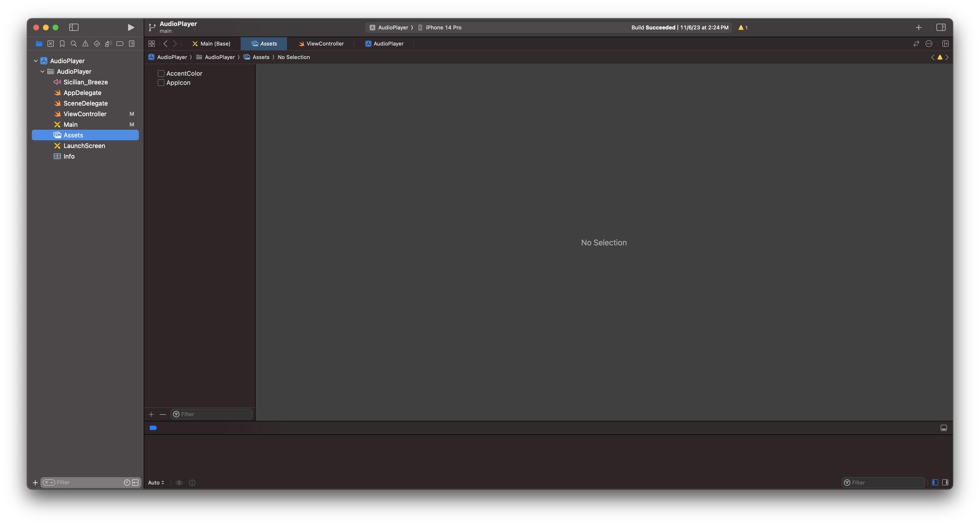Open the Source Control navigator

click(51, 44)
